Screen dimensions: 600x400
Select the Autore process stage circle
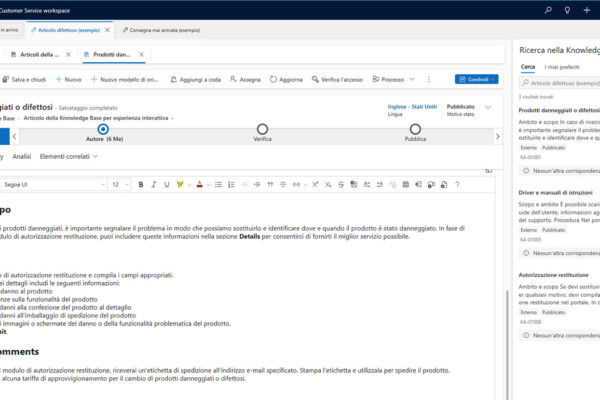pyautogui.click(x=103, y=129)
